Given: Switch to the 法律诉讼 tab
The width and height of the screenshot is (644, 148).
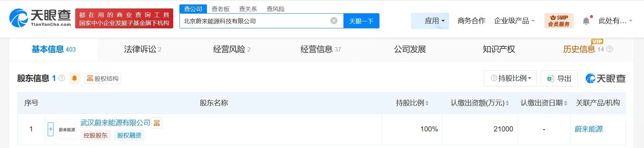Looking at the screenshot, I should tap(142, 49).
